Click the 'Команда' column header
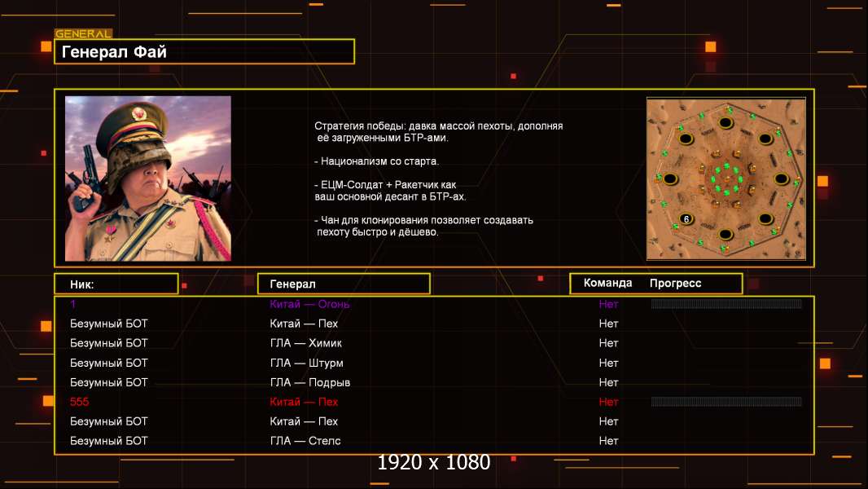The height and width of the screenshot is (489, 868). 607,283
